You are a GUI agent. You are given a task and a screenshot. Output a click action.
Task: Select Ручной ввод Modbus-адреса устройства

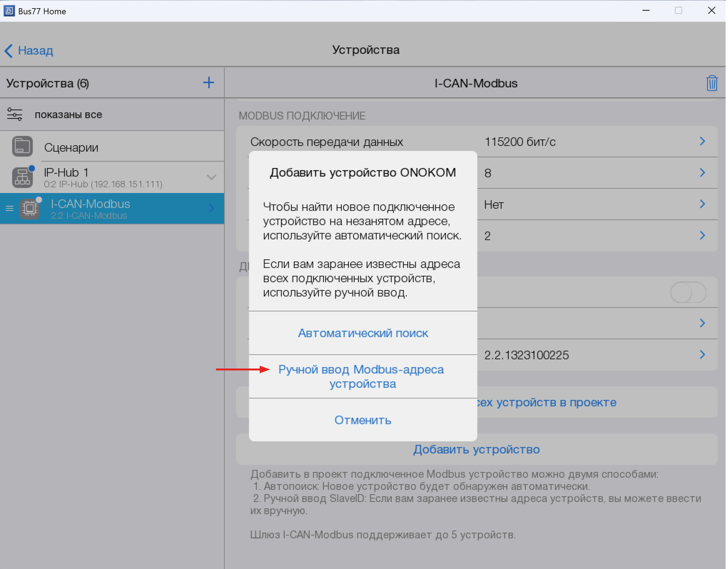(362, 377)
